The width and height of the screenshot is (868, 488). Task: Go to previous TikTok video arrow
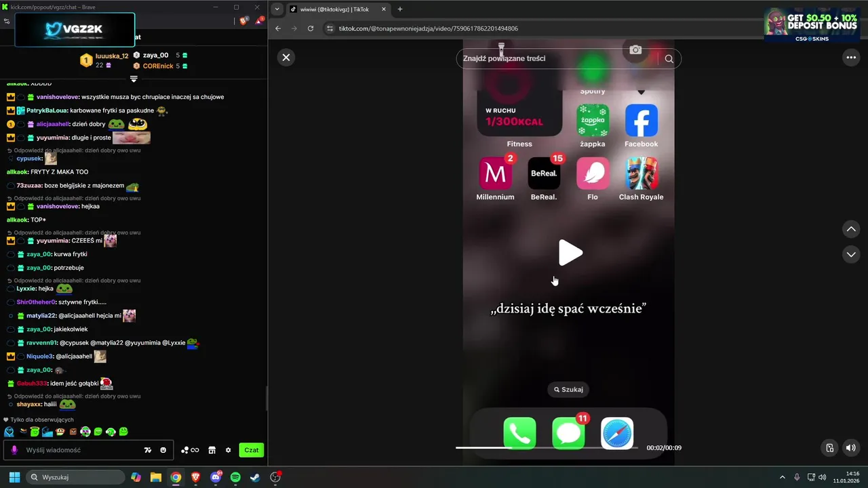(851, 229)
